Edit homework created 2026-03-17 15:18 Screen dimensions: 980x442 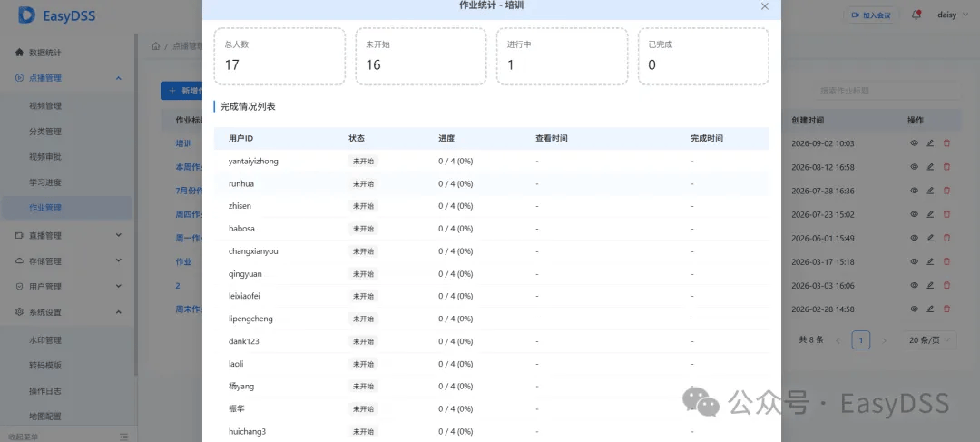(x=930, y=262)
